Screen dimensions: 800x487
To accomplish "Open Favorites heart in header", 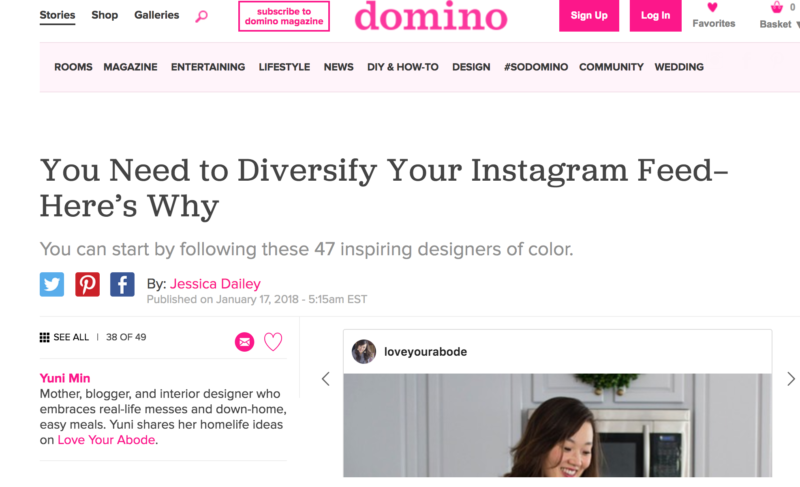I will [x=713, y=8].
